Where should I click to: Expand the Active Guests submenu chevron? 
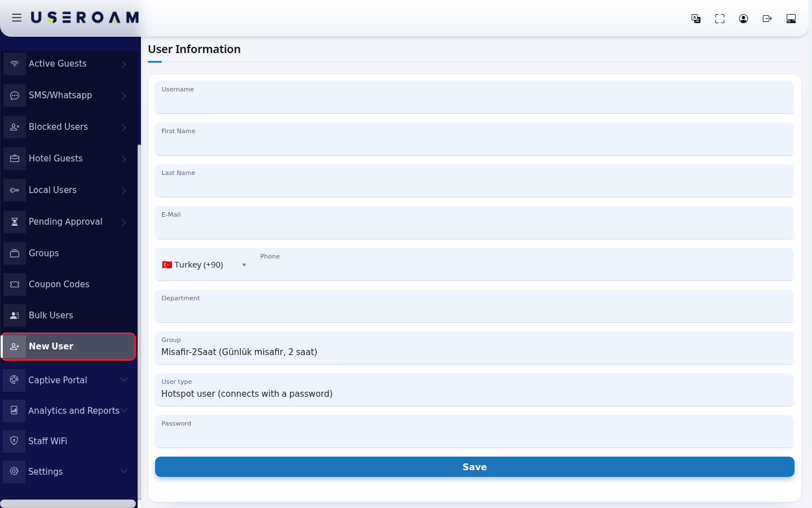[124, 64]
